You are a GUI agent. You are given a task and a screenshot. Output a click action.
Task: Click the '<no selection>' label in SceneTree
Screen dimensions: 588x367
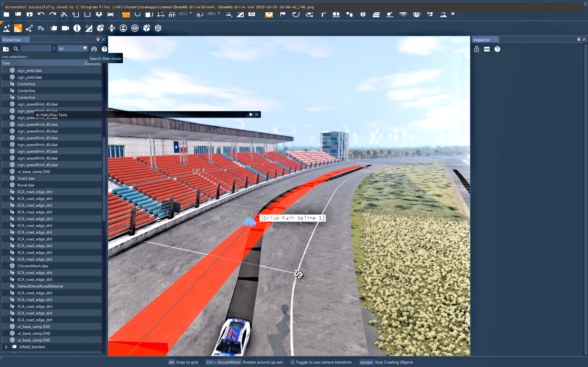point(15,57)
